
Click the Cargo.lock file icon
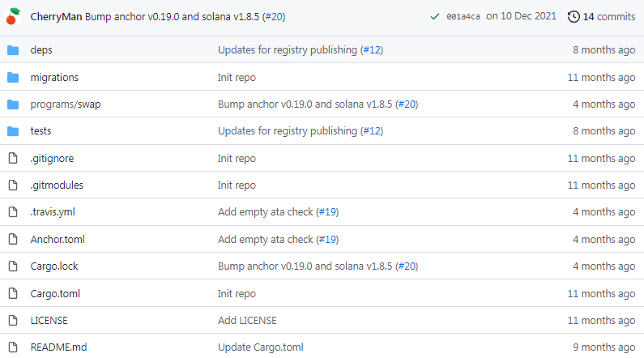pyautogui.click(x=13, y=266)
